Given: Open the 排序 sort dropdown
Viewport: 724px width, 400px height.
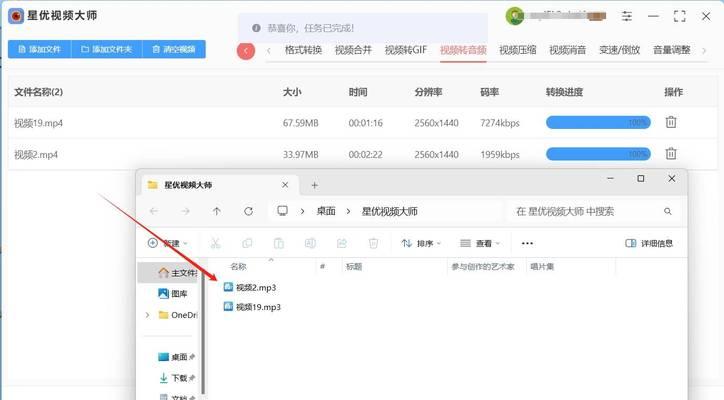Looking at the screenshot, I should tap(421, 243).
